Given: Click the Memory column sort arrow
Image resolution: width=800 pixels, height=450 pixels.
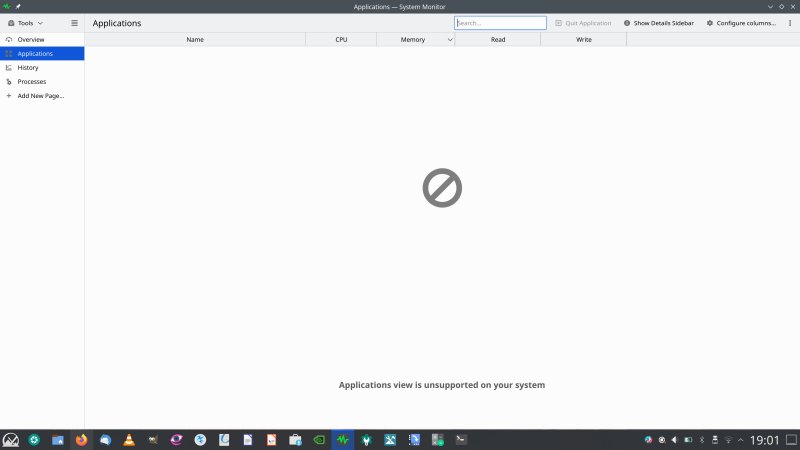Looking at the screenshot, I should coord(449,40).
